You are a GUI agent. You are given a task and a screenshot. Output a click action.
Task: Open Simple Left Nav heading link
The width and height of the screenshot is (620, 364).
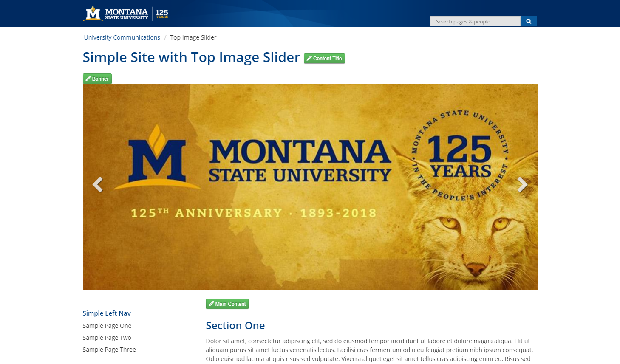point(107,313)
